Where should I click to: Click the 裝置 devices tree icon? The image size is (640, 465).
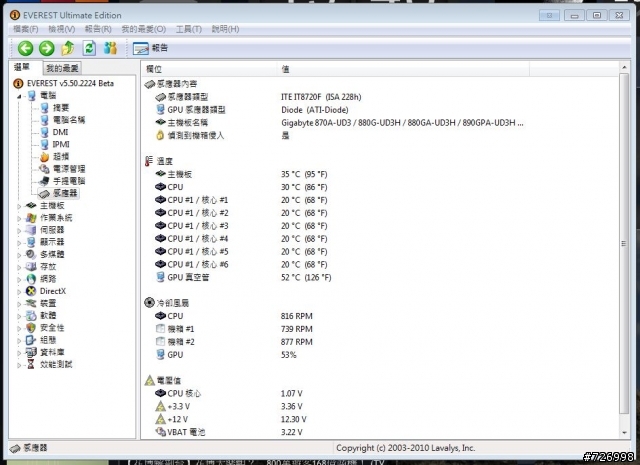point(31,303)
